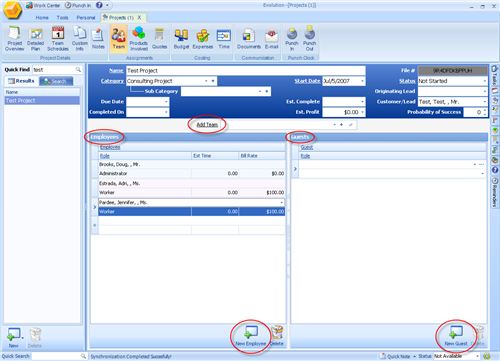This screenshot has width=500, height=361.
Task: Open the Sub Category dropdown
Action: pyautogui.click(x=260, y=91)
